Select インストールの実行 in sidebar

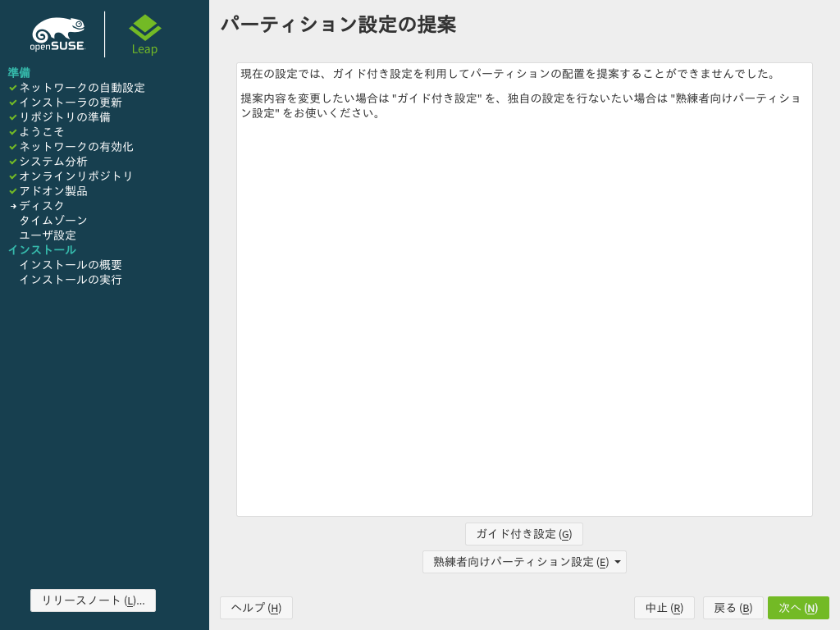pyautogui.click(x=71, y=280)
